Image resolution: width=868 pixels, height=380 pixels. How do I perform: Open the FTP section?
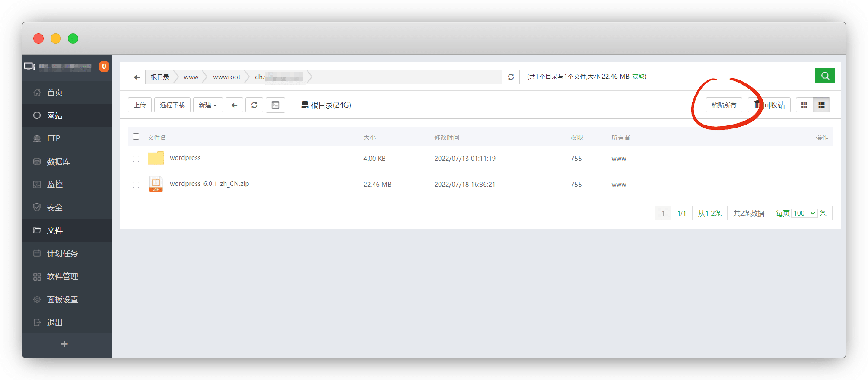coord(54,138)
